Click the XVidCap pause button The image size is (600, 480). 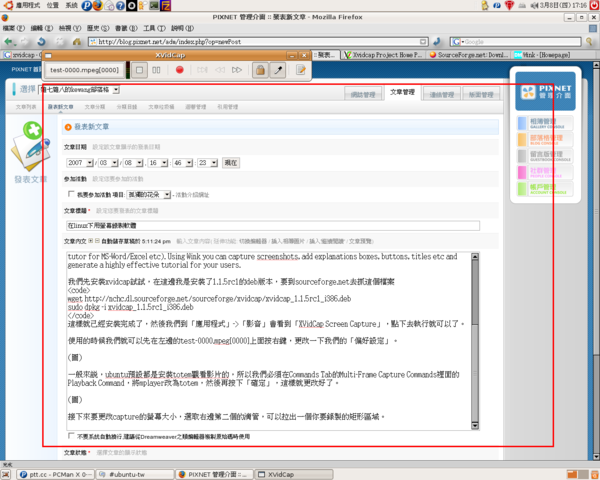pos(156,70)
